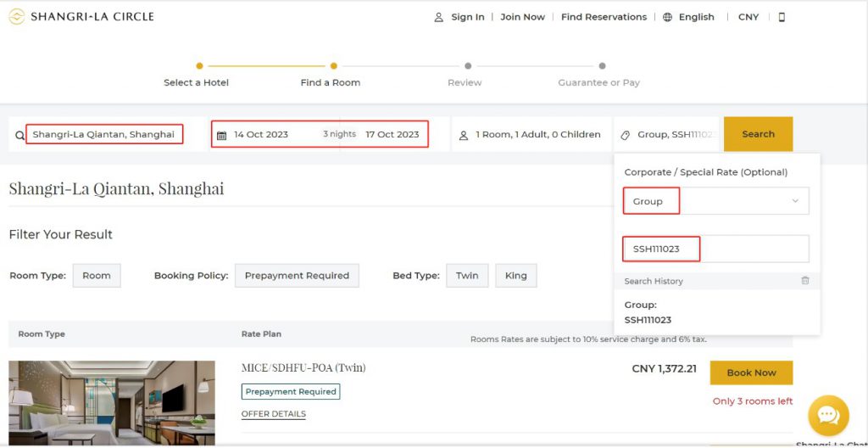868x448 pixels.
Task: Toggle the Room type filter
Action: point(97,276)
